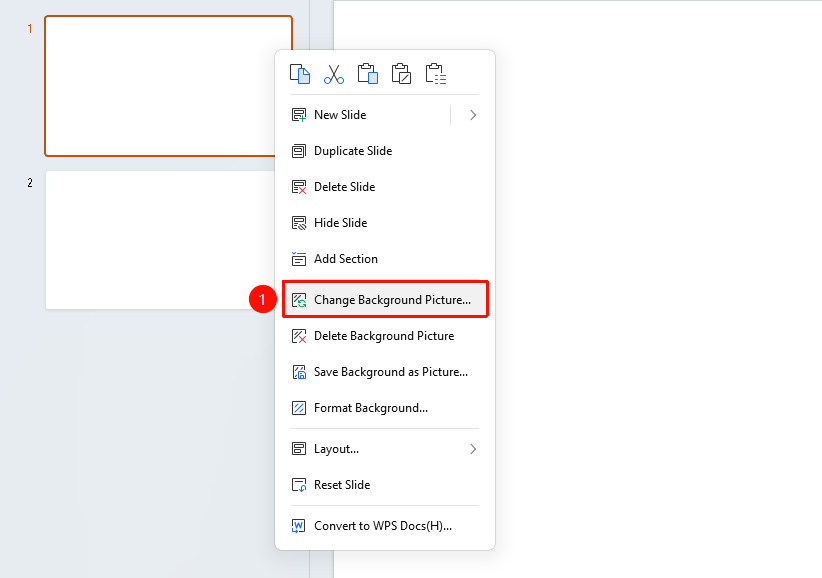Click the scissors Cut icon
The image size is (822, 578).
coord(333,74)
